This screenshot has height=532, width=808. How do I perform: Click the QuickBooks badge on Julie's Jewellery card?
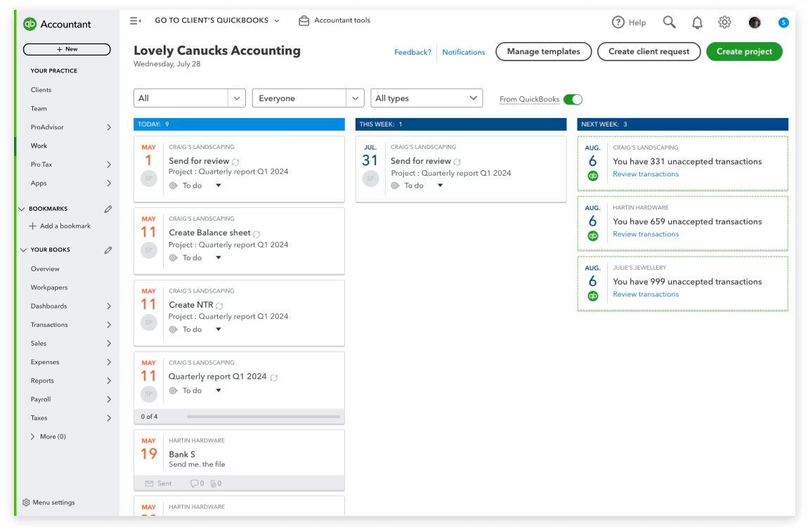(593, 296)
